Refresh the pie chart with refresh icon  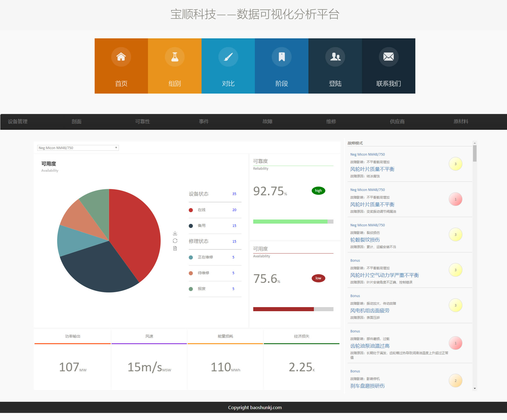click(x=175, y=240)
